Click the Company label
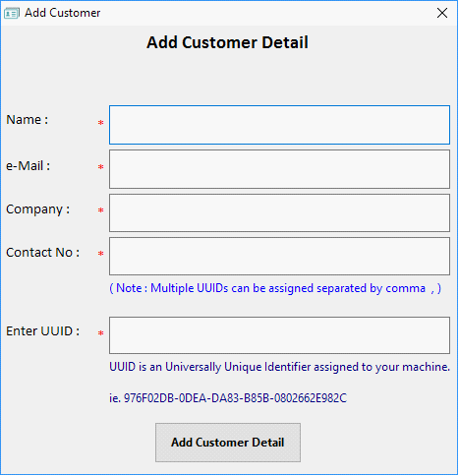Viewport: 459px width, 476px height. coord(38,209)
